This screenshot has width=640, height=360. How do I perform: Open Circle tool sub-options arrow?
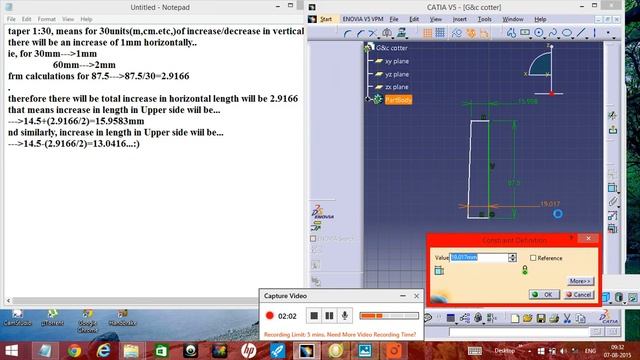click(x=544, y=38)
